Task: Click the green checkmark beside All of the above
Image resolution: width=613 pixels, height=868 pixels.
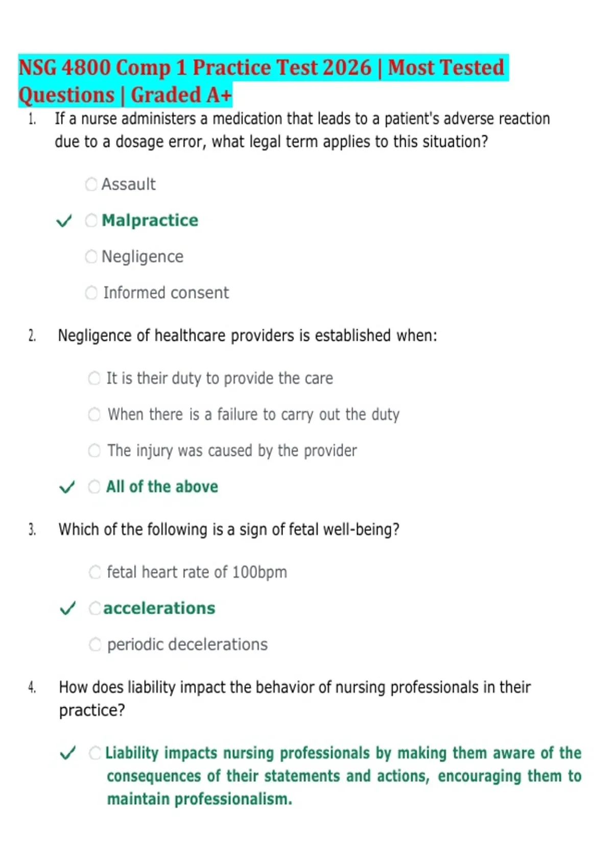Action: (67, 487)
